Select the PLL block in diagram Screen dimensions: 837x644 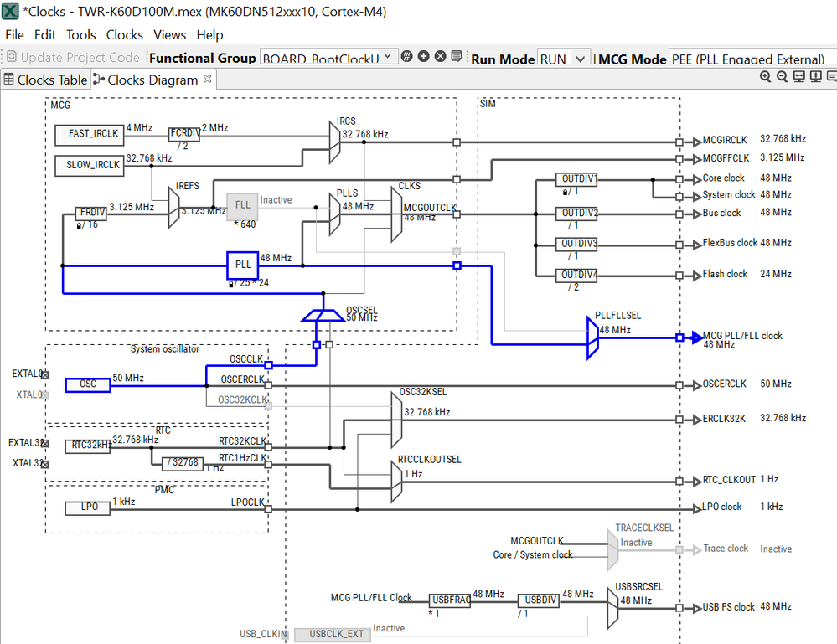(x=243, y=265)
